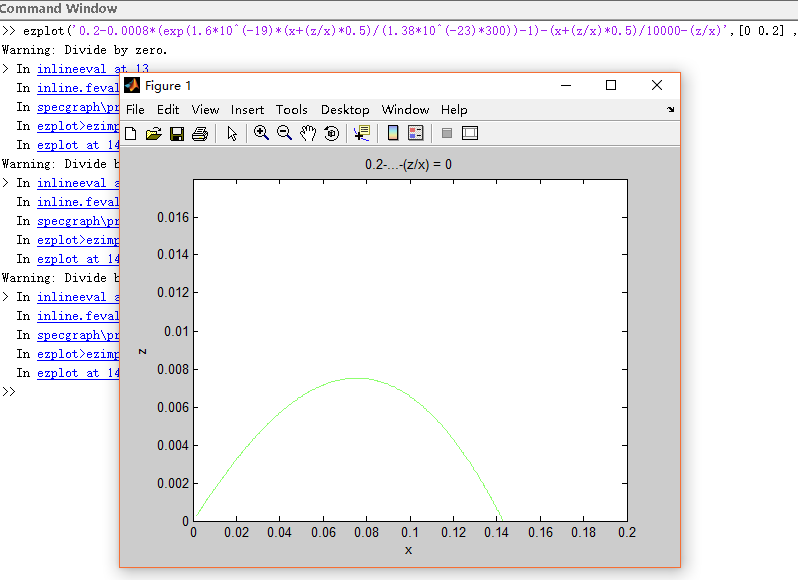The height and width of the screenshot is (580, 798).
Task: Insert a legend using the toolbar icon
Action: pos(416,133)
